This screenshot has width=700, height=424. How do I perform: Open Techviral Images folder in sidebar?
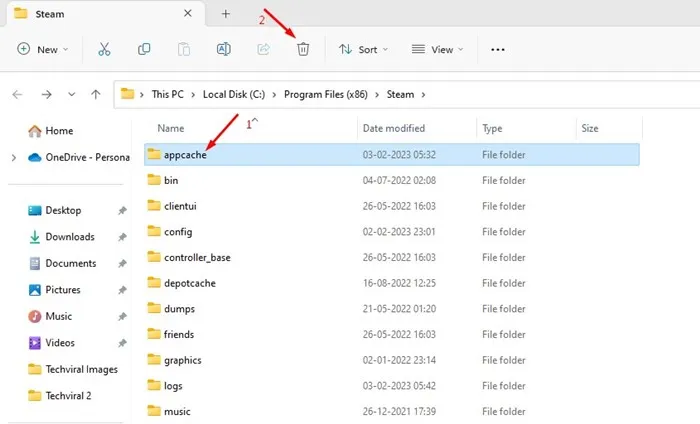coord(72,369)
